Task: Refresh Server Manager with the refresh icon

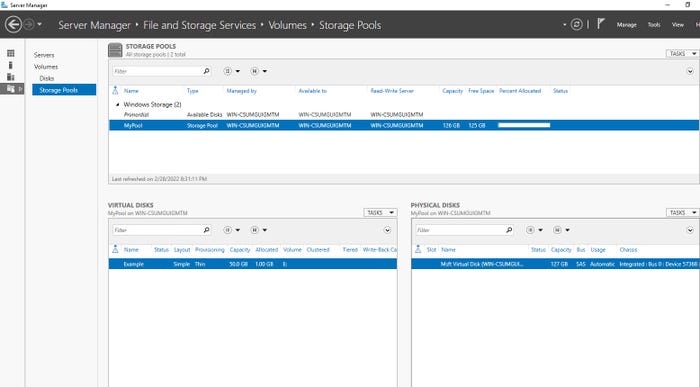Action: [576, 25]
